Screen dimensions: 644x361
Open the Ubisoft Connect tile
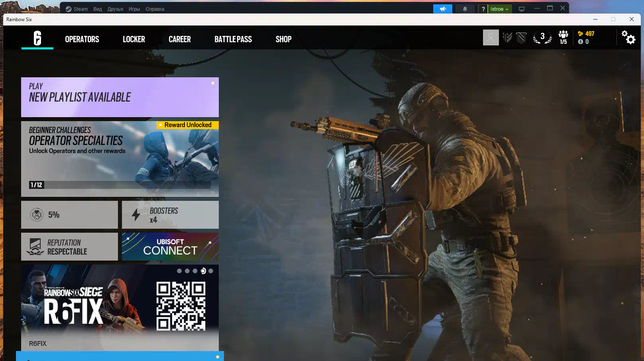point(170,247)
